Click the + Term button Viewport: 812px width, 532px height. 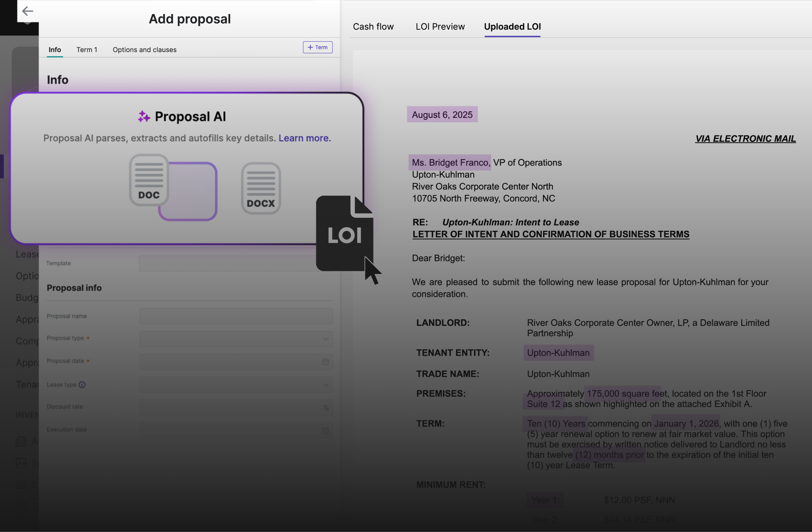click(x=317, y=47)
